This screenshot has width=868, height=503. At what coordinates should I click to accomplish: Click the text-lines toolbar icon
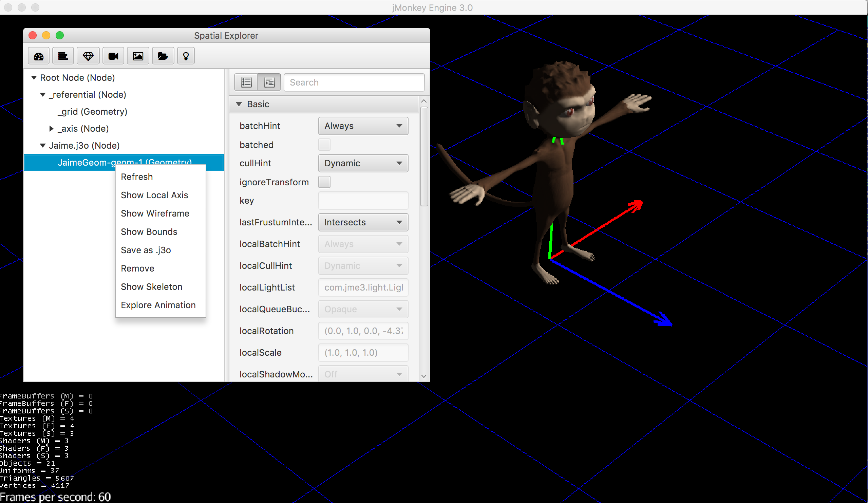[63, 56]
